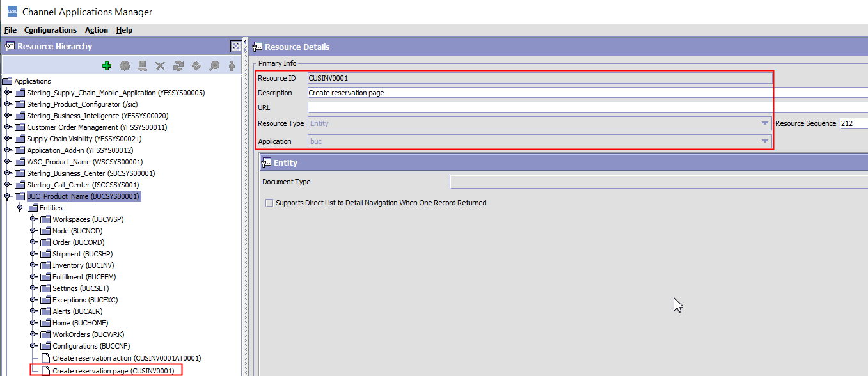Open the Action menu
This screenshot has width=868, height=376.
pyautogui.click(x=97, y=30)
